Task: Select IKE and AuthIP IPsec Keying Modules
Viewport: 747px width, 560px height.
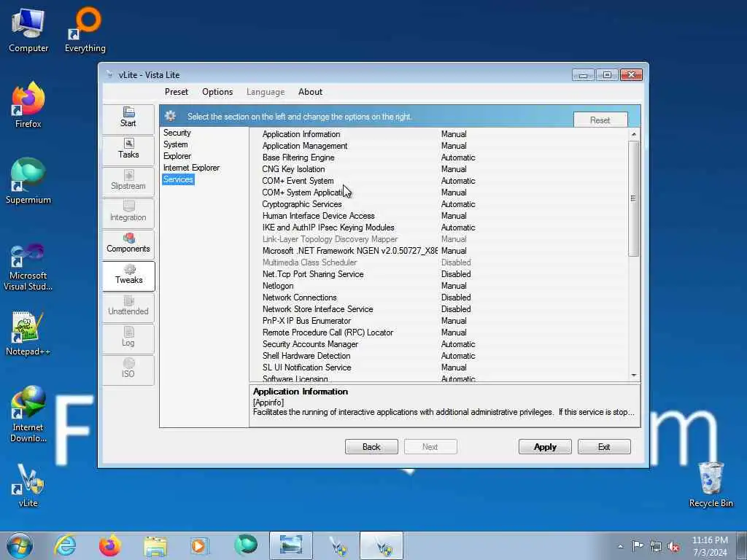Action: [328, 227]
